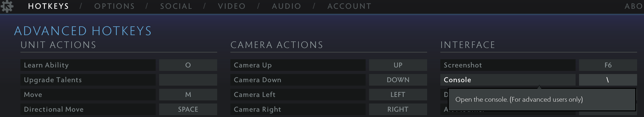The width and height of the screenshot is (644, 117).
Task: Change the Camera Right RIGHT binding
Action: pyautogui.click(x=398, y=109)
